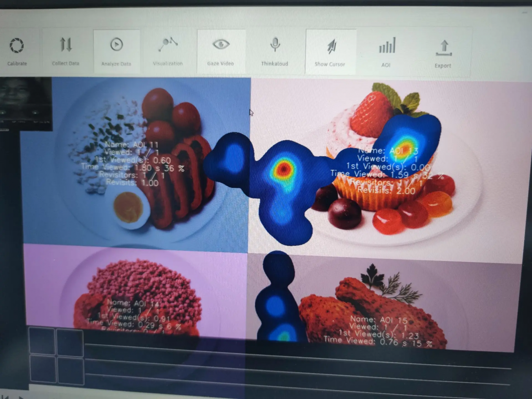The image size is (532, 399).
Task: Click 'Time Viewed: 1.80 s 36 %' text
Action: tap(133, 168)
